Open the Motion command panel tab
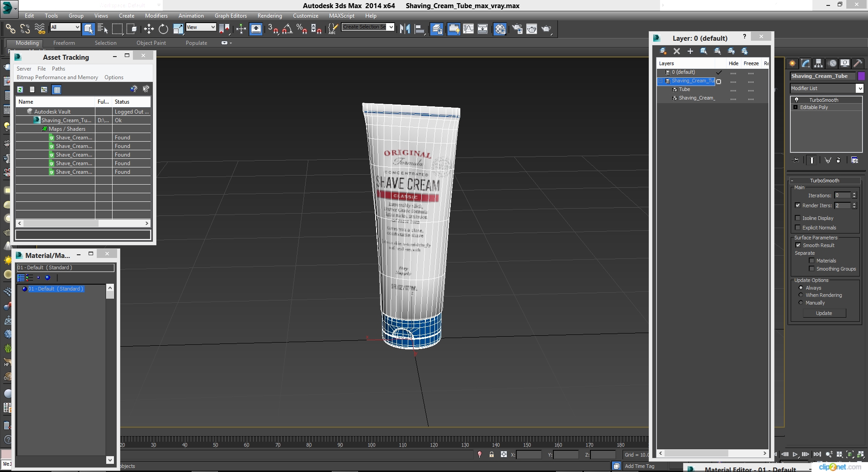 click(x=832, y=63)
